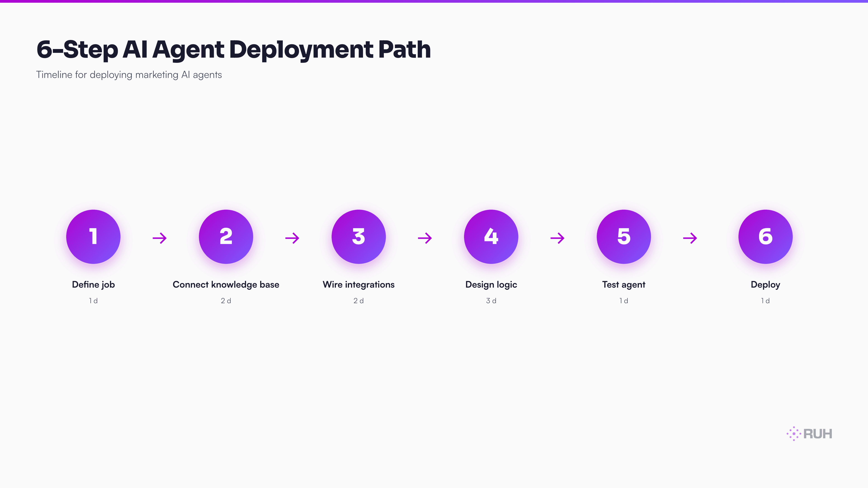
Task: Select the Wire integrations label
Action: (x=358, y=284)
